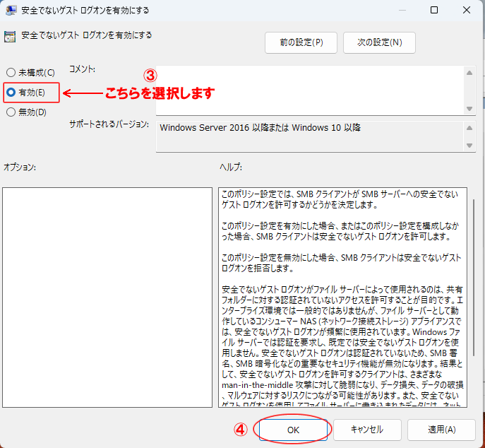Click the 前の設定(P) button
This screenshot has width=485, height=448.
coord(301,42)
